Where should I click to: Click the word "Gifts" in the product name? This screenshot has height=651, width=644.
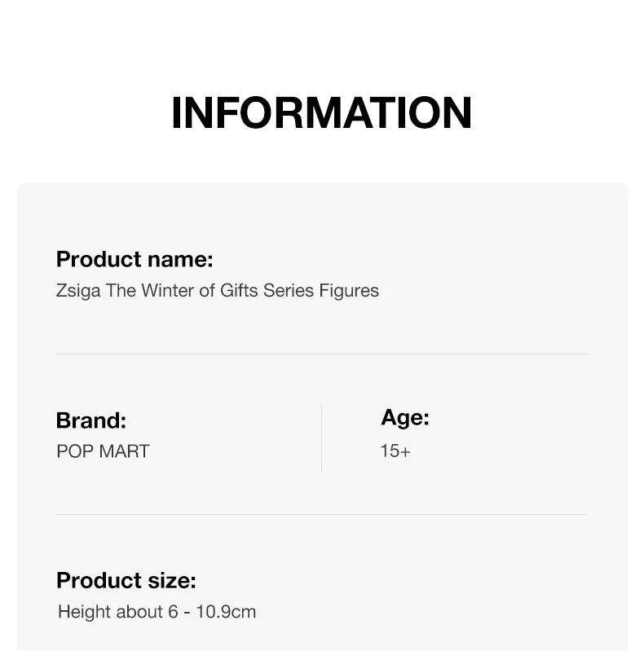239,291
